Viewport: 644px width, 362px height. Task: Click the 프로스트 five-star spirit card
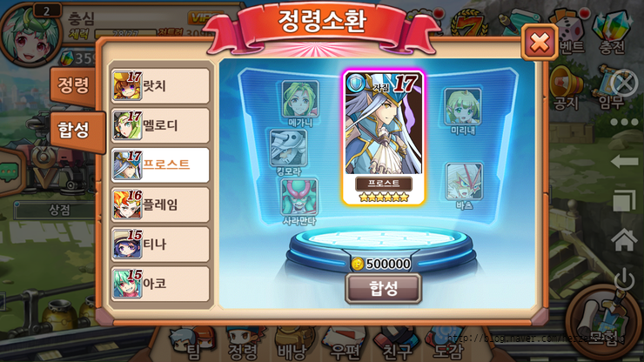tap(384, 137)
